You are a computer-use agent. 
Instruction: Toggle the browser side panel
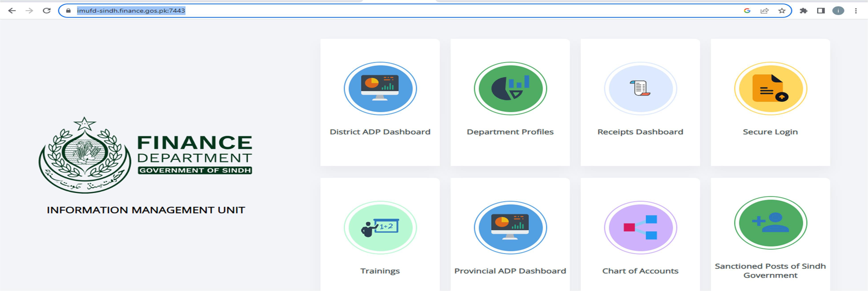point(821,11)
